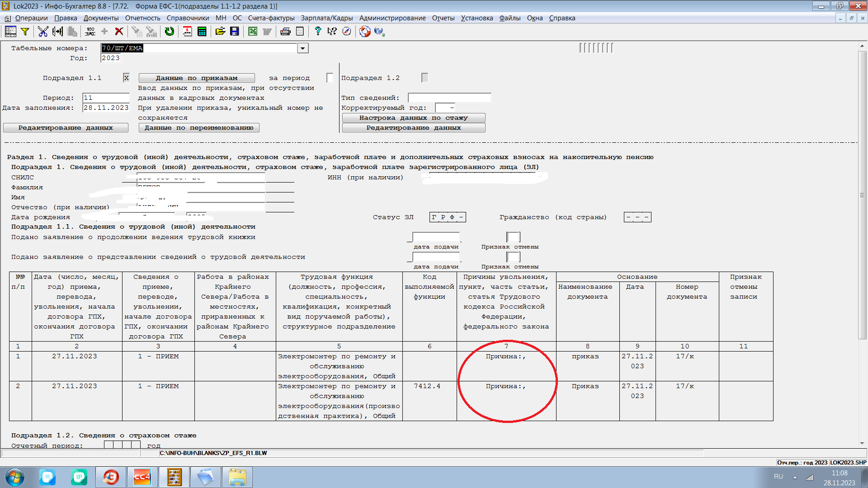868x488 pixels.
Task: Click the Гражданство country code field
Action: tap(637, 217)
